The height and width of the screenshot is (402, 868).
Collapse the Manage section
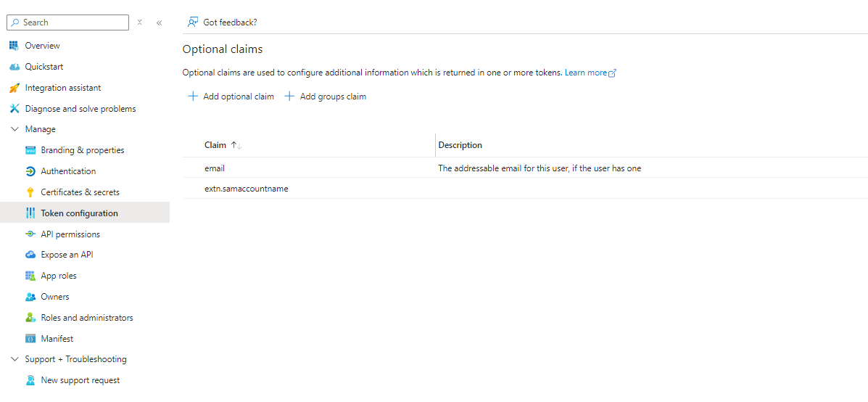pyautogui.click(x=15, y=129)
